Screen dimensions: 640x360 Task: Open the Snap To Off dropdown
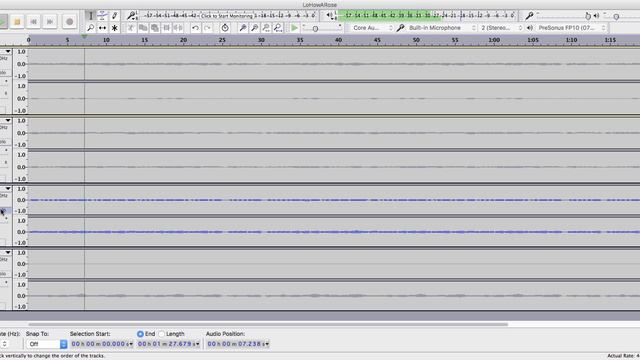pyautogui.click(x=47, y=344)
